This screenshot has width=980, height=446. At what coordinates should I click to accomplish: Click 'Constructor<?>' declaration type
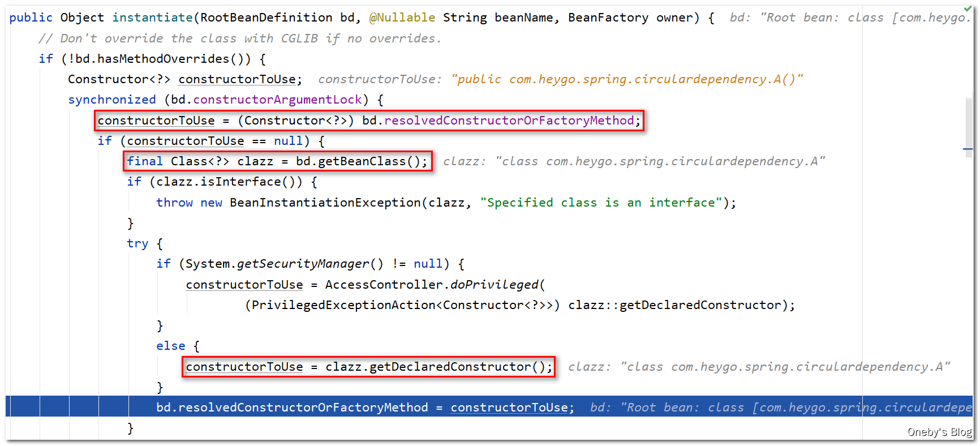tap(119, 79)
